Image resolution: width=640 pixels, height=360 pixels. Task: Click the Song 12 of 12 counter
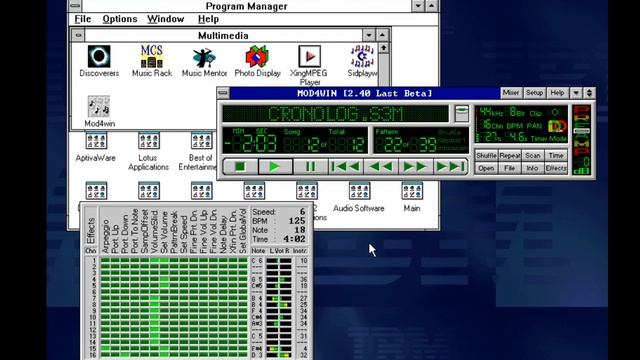click(x=325, y=144)
